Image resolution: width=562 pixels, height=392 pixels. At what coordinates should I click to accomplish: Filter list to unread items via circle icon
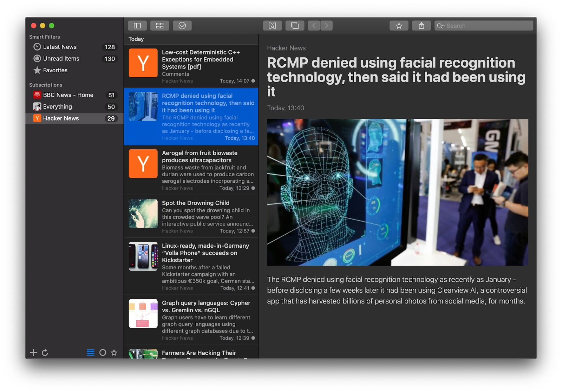click(x=103, y=352)
